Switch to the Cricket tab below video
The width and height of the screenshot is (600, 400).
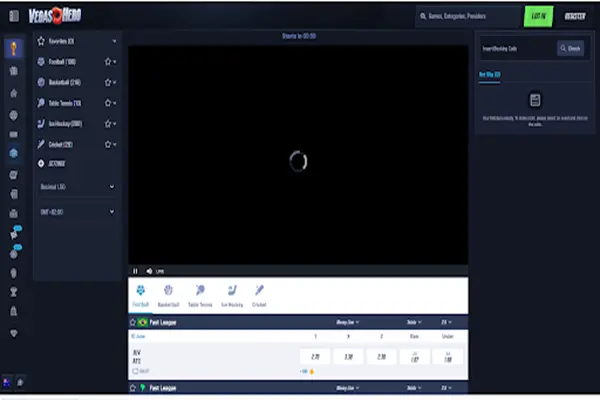click(x=259, y=296)
